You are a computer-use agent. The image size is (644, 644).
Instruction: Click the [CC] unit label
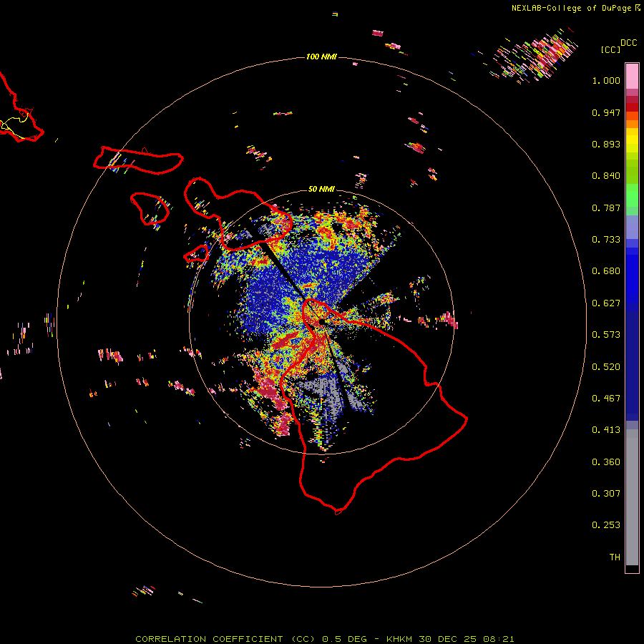tap(610, 49)
